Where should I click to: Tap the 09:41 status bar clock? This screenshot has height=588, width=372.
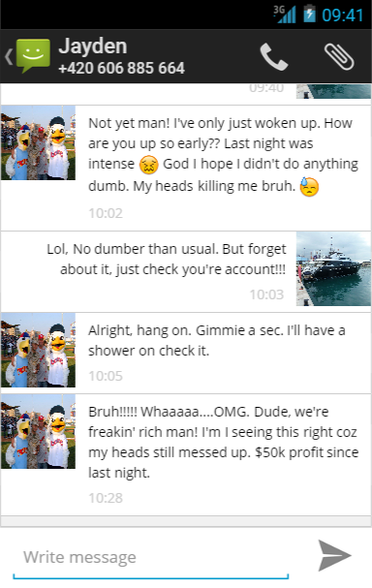[x=342, y=15]
